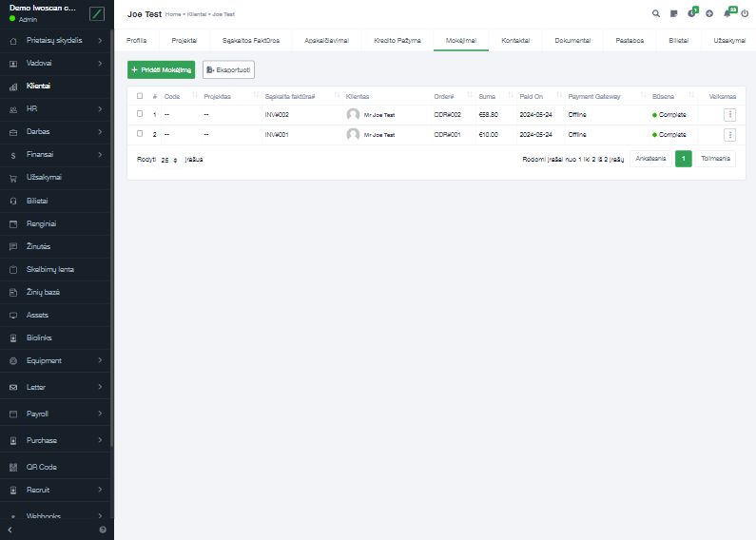The image size is (756, 540).
Task: Open the timer clock icon
Action: (x=691, y=14)
